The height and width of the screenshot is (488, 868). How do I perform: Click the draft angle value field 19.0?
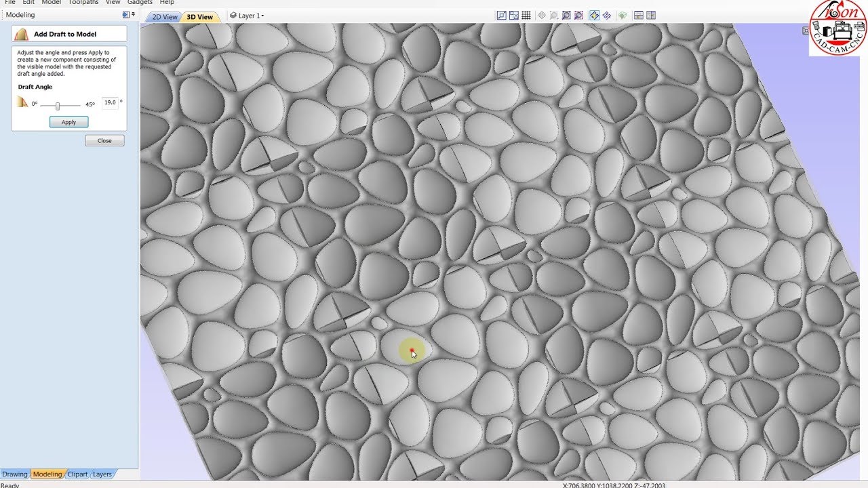point(109,103)
